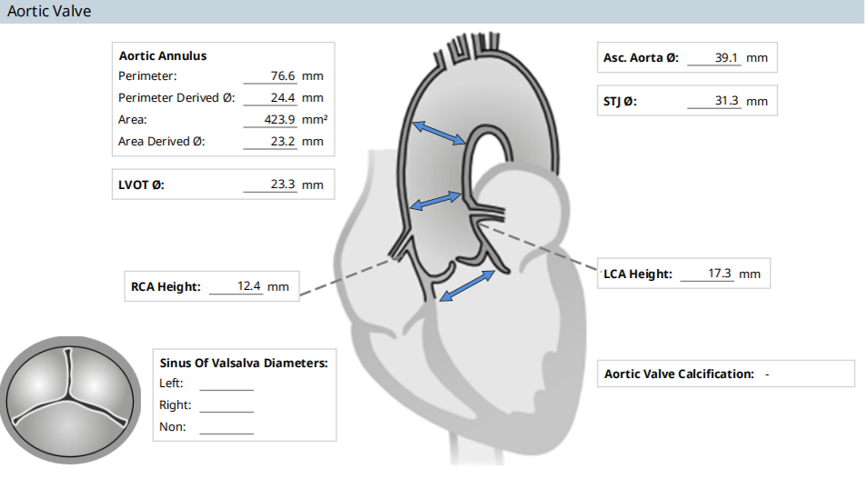Click the Perimeter value field 76.6
Screen dimensions: 868x479
tap(270, 76)
